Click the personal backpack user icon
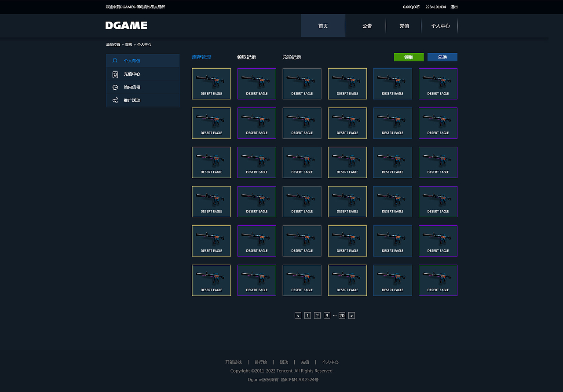This screenshot has height=392, width=563. tap(115, 61)
